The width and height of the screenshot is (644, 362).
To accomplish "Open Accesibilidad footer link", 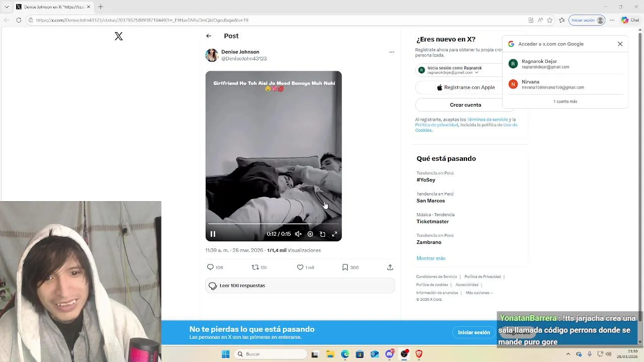I will (x=467, y=285).
